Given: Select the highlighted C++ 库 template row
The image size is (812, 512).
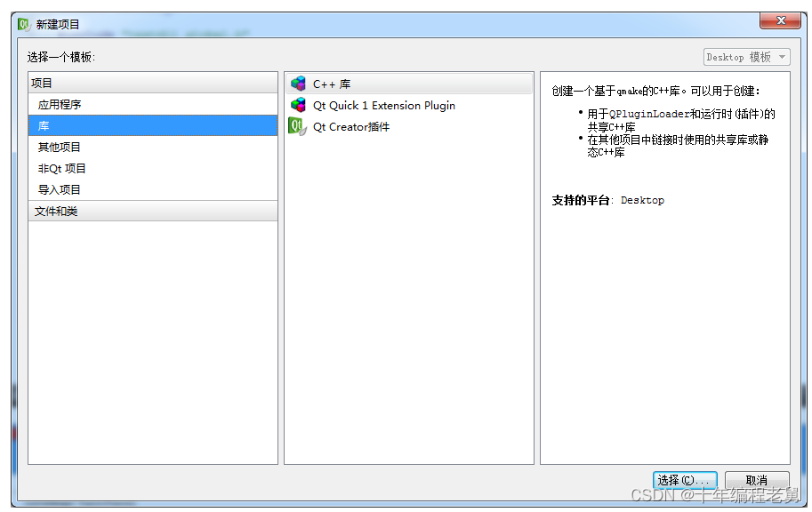Looking at the screenshot, I should [x=409, y=83].
